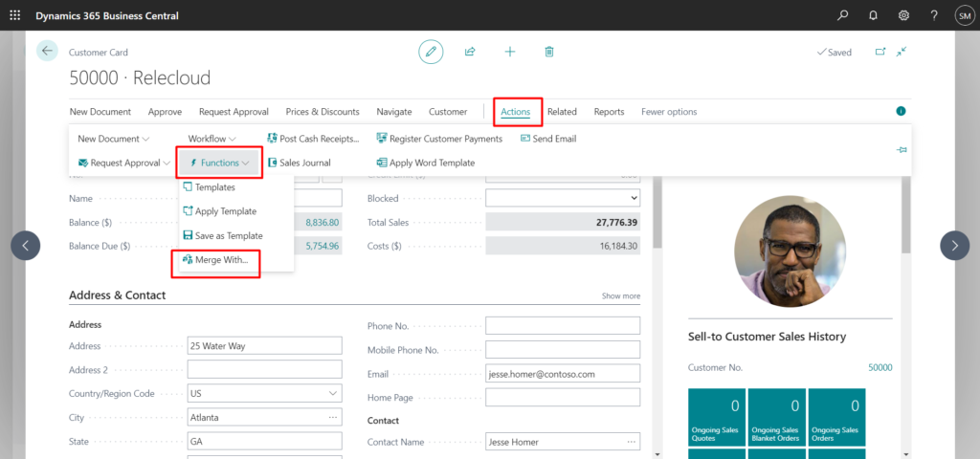Click the customer profile picture
Viewport: 980px width, 459px height.
(790, 251)
